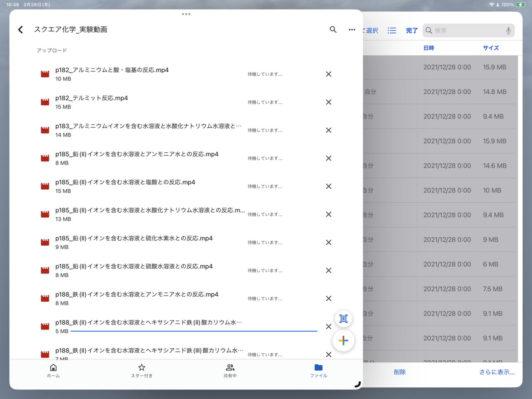Tap the colorful plus new button
Image resolution: width=532 pixels, height=399 pixels.
click(343, 341)
